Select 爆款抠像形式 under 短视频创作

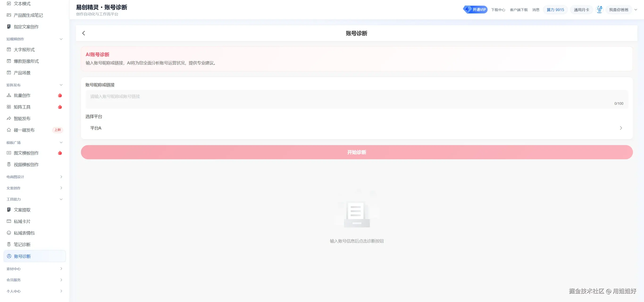(26, 61)
